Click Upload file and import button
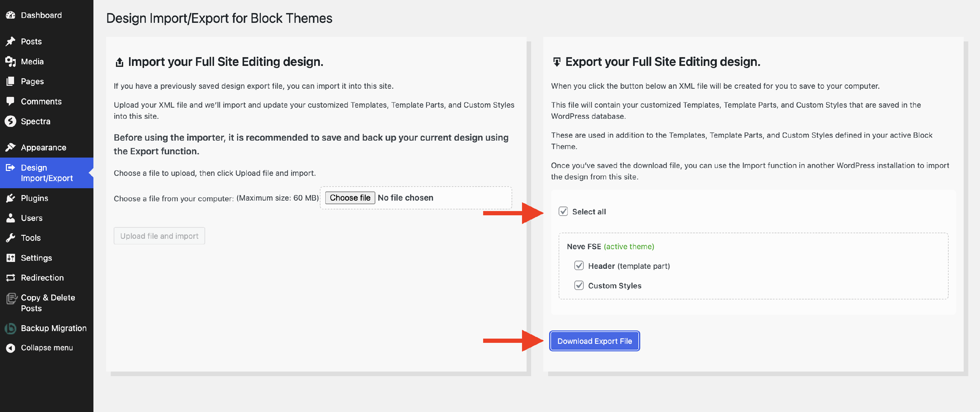 click(159, 236)
